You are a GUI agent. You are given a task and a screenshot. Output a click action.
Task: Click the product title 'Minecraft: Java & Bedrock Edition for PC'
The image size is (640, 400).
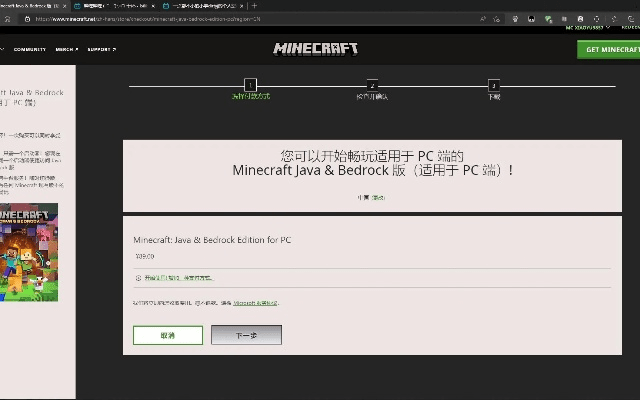coord(212,240)
